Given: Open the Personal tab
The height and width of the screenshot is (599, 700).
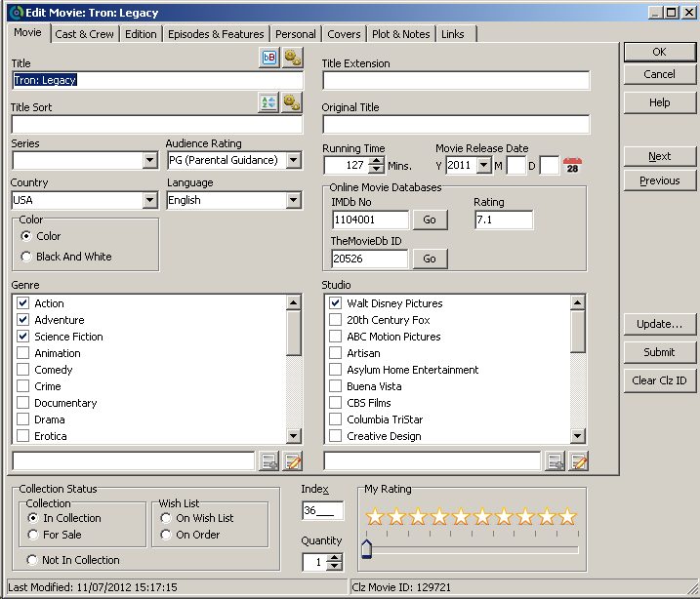Looking at the screenshot, I should (x=296, y=34).
